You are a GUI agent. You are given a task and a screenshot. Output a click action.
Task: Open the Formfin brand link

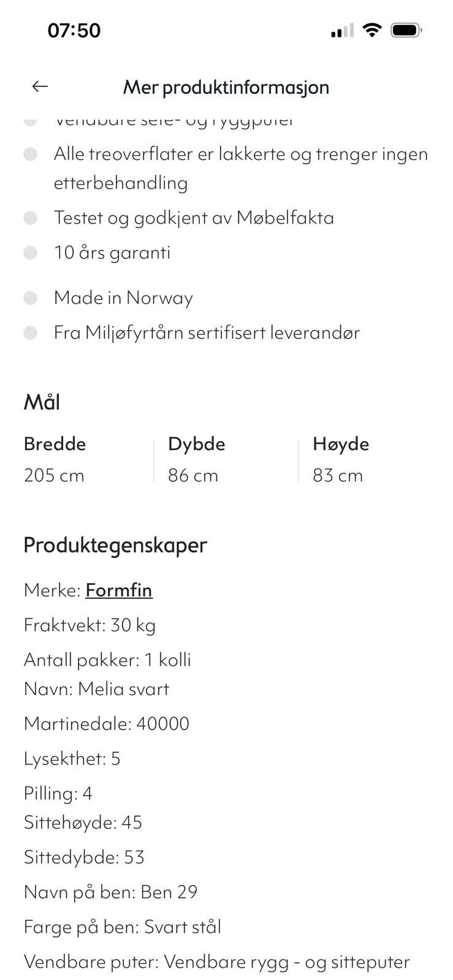tap(119, 590)
